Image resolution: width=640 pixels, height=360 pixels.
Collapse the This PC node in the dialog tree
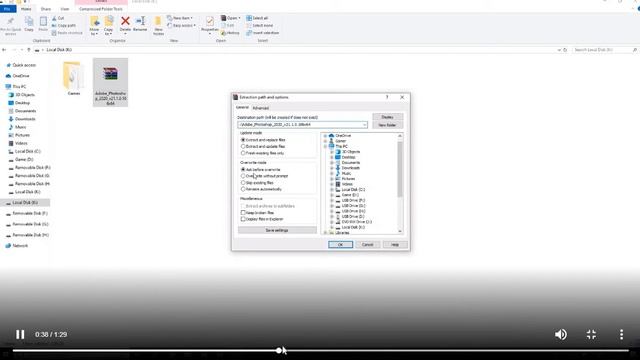pyautogui.click(x=325, y=146)
